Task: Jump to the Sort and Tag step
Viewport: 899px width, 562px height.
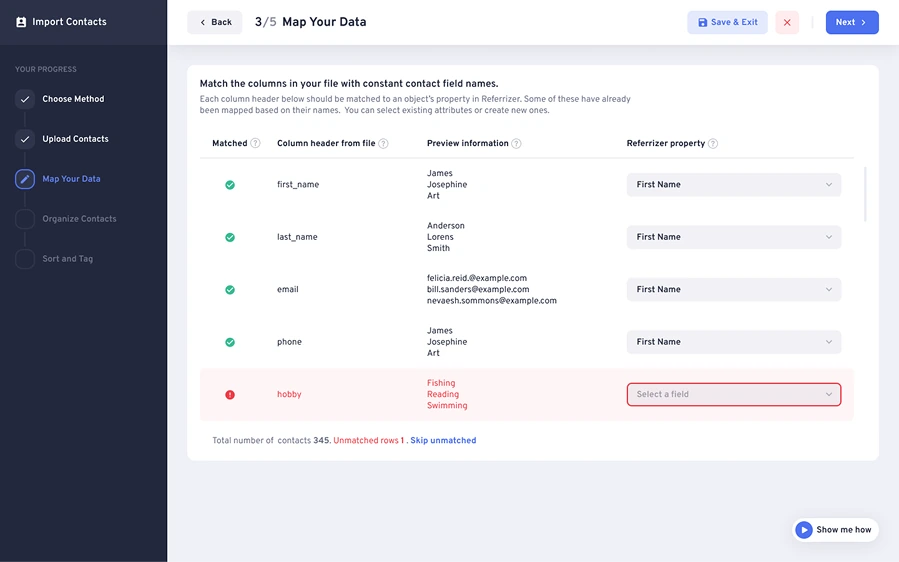Action: pyautogui.click(x=68, y=259)
